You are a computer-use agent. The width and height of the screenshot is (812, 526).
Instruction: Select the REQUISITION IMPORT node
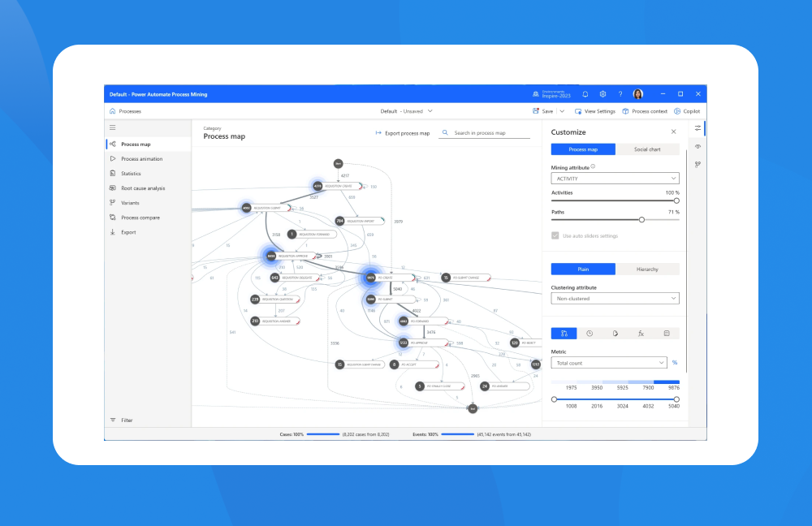click(360, 221)
